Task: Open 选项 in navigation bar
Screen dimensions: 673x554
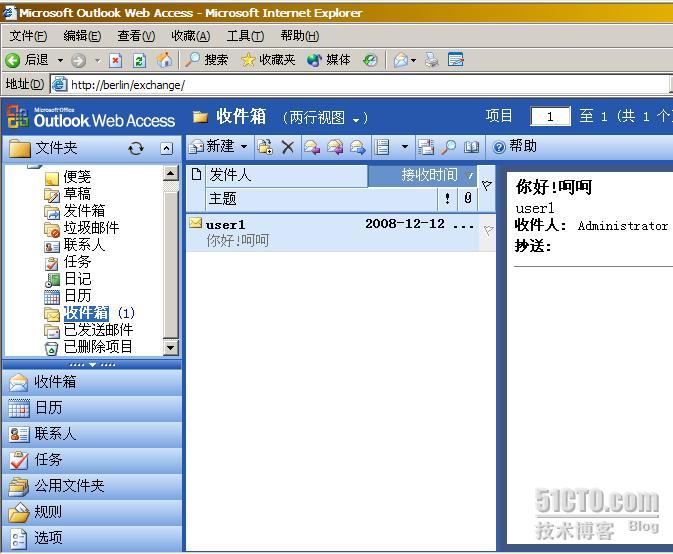Action: [x=92, y=538]
